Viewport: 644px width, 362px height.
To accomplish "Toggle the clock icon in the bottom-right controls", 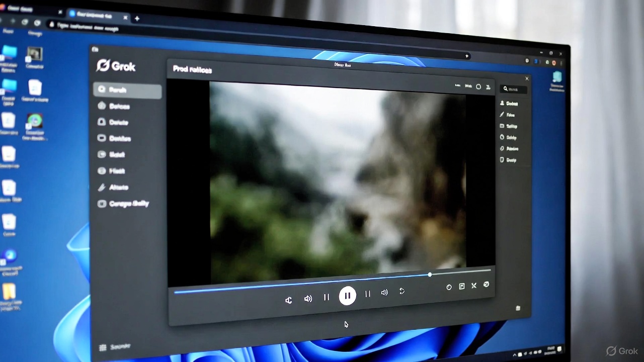I will 448,287.
